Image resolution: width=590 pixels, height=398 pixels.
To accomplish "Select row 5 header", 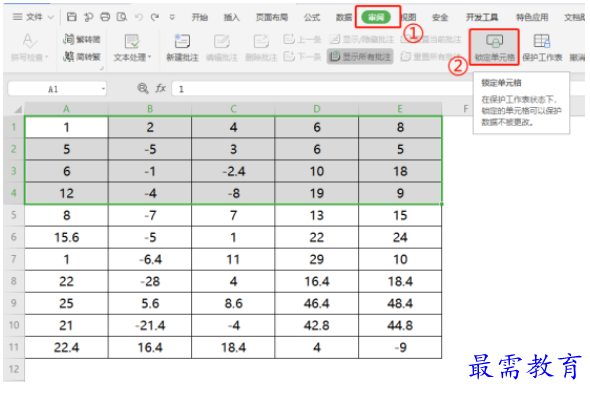I will point(14,215).
